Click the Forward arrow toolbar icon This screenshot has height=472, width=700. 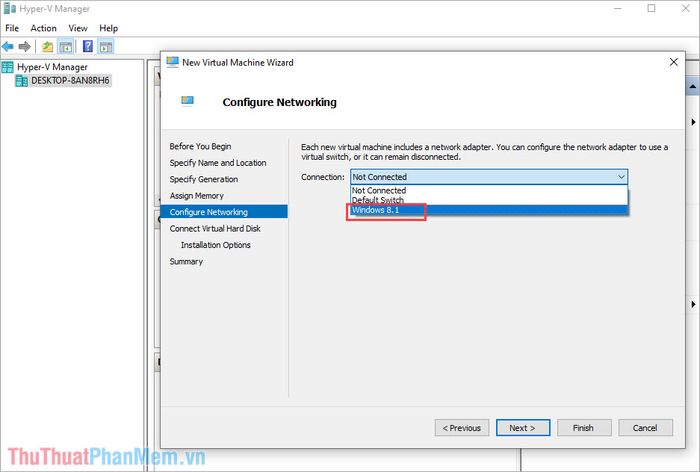25,46
